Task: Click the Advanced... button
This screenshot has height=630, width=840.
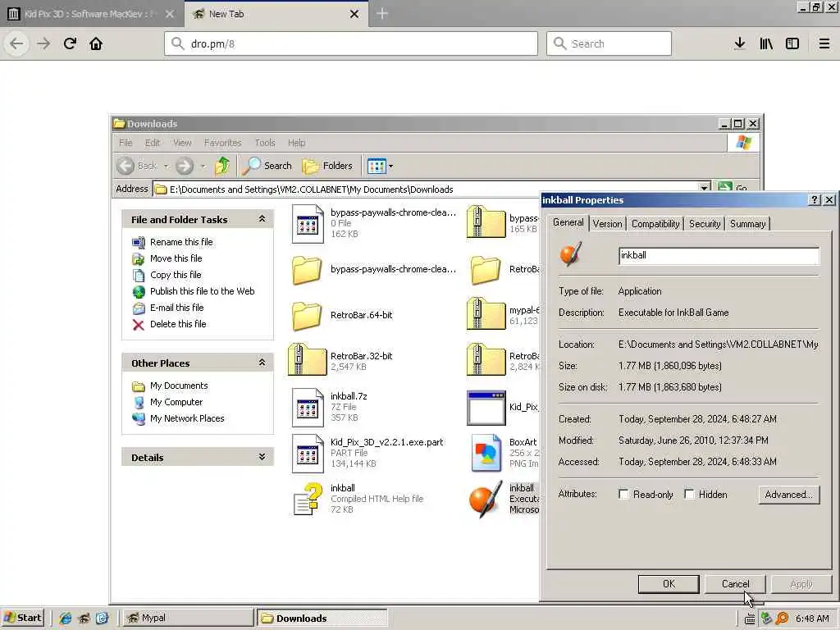Action: click(x=788, y=495)
